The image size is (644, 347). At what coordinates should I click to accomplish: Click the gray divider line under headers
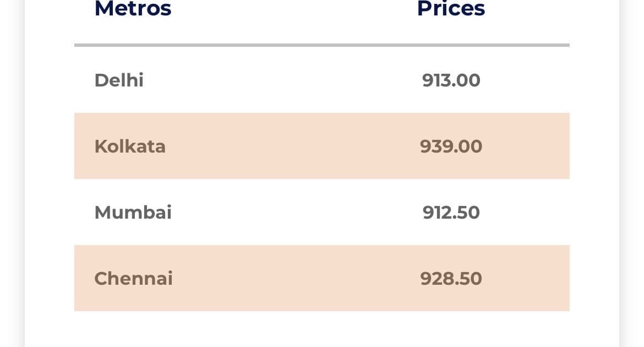[x=322, y=45]
